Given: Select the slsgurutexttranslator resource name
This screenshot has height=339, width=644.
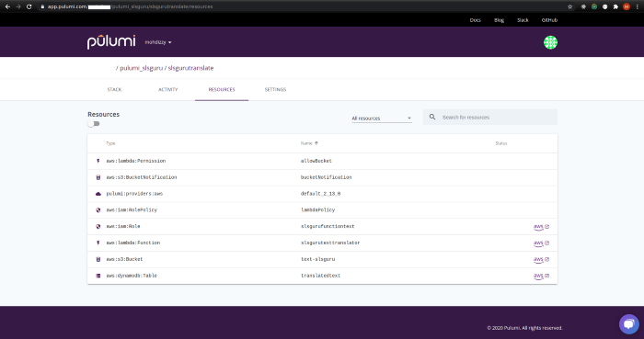Looking at the screenshot, I should point(330,243).
